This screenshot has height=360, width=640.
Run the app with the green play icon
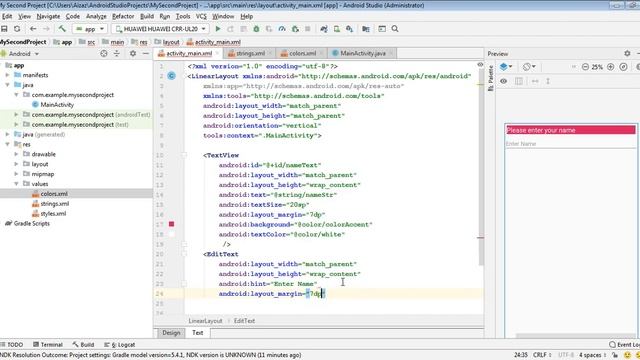[x=218, y=29]
